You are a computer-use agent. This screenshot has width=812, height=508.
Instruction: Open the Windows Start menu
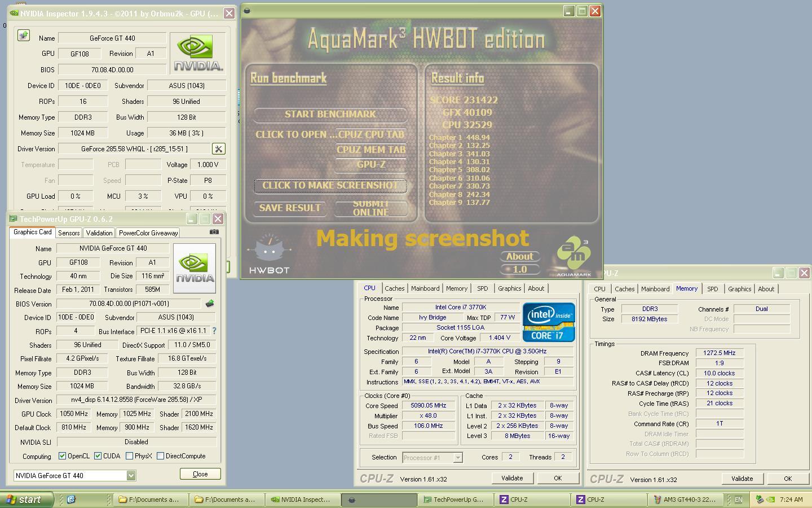(x=27, y=500)
